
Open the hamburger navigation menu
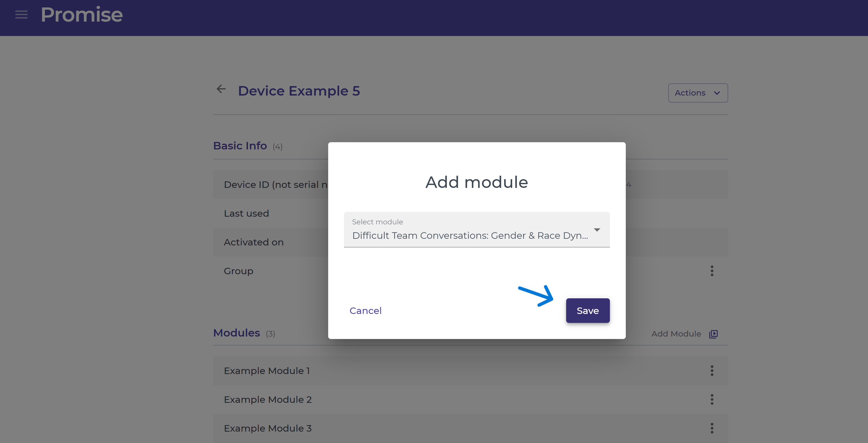pyautogui.click(x=21, y=14)
